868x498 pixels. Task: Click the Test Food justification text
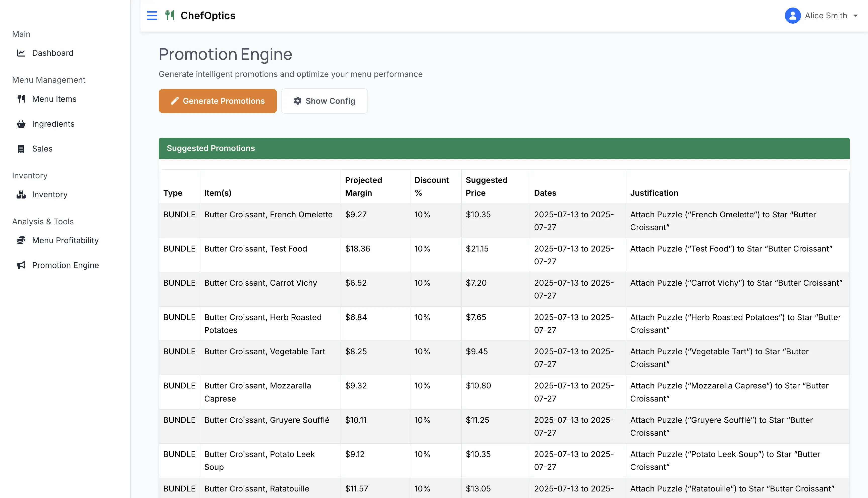(x=731, y=249)
